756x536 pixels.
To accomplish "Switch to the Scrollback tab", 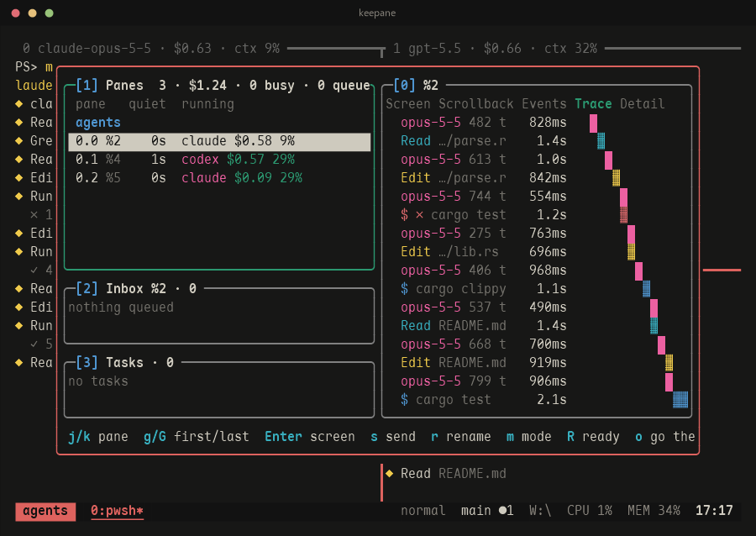I will click(476, 103).
